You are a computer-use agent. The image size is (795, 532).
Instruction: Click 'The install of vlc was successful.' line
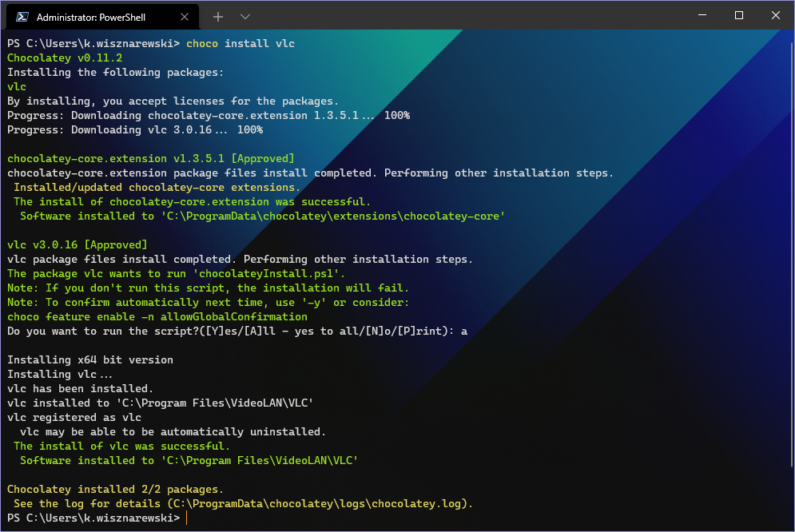121,447
